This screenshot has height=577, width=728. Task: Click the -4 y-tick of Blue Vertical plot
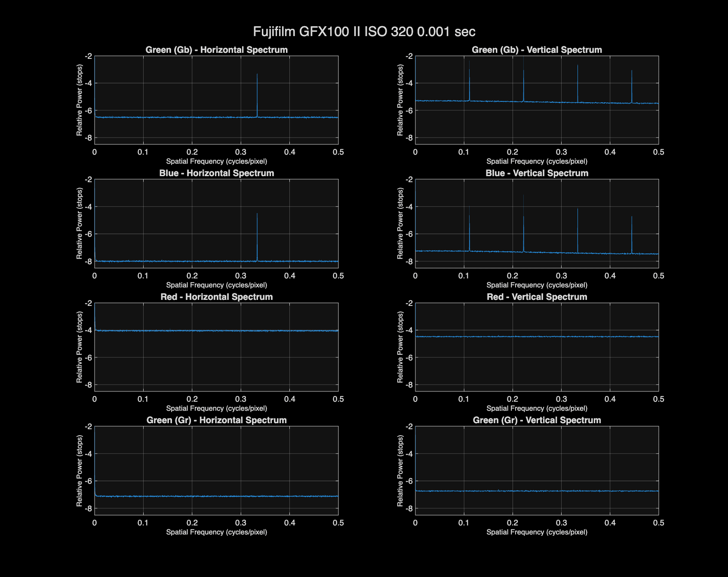(409, 207)
